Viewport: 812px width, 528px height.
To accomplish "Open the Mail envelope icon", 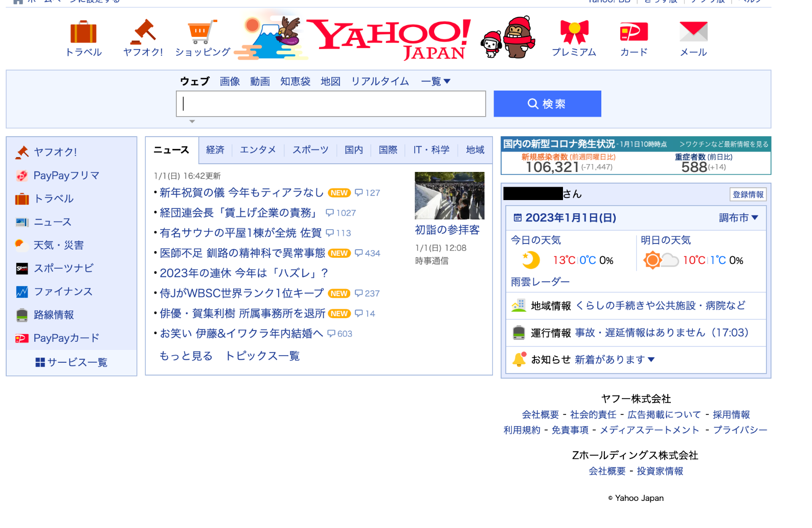I will click(693, 32).
